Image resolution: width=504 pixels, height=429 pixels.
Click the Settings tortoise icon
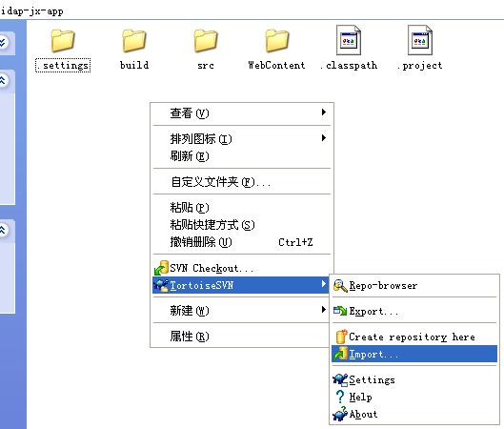[x=340, y=379]
